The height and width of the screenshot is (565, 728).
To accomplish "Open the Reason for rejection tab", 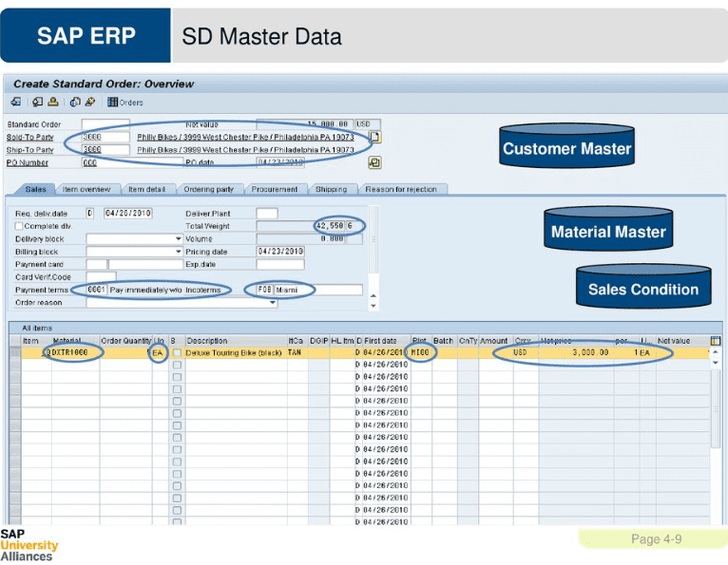I will pos(401,189).
